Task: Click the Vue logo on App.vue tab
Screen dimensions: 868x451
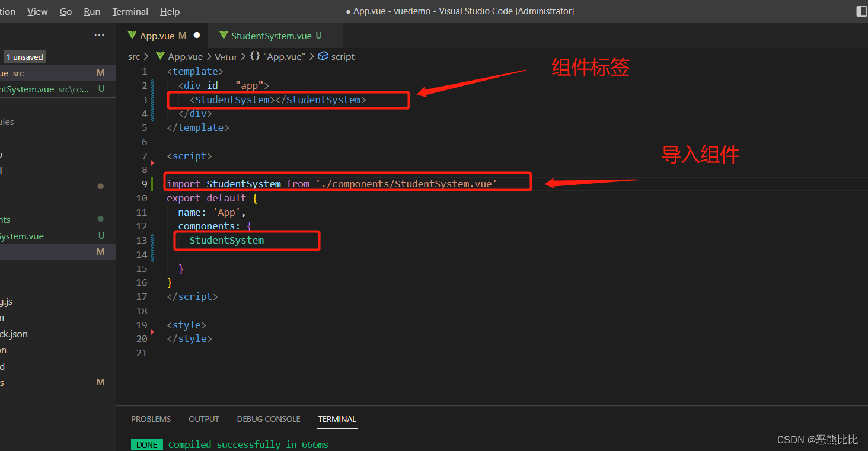Action: click(132, 35)
